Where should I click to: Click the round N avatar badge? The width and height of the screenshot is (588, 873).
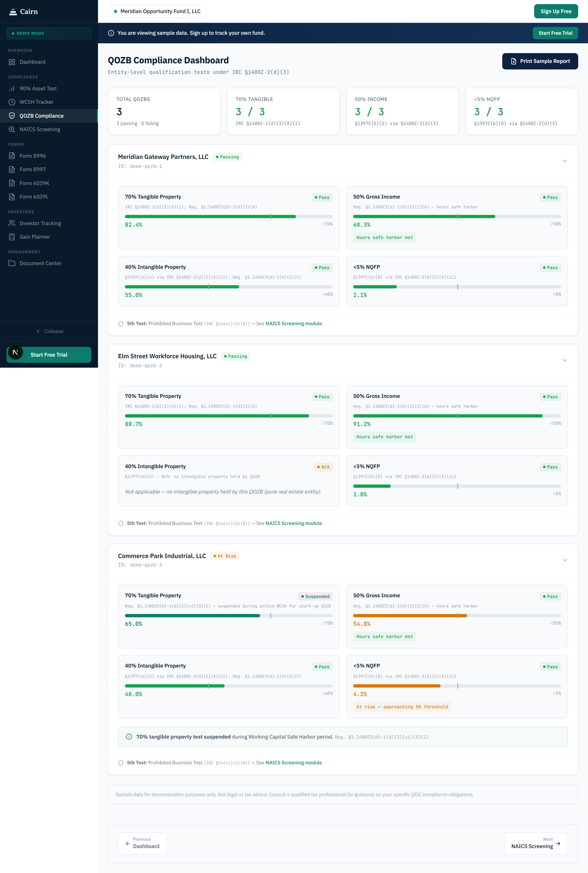[15, 352]
